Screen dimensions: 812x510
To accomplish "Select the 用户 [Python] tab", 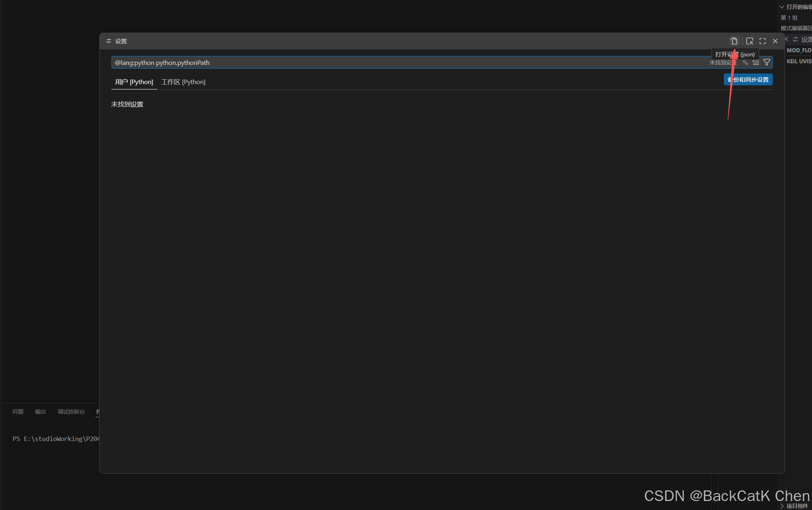I will point(134,82).
